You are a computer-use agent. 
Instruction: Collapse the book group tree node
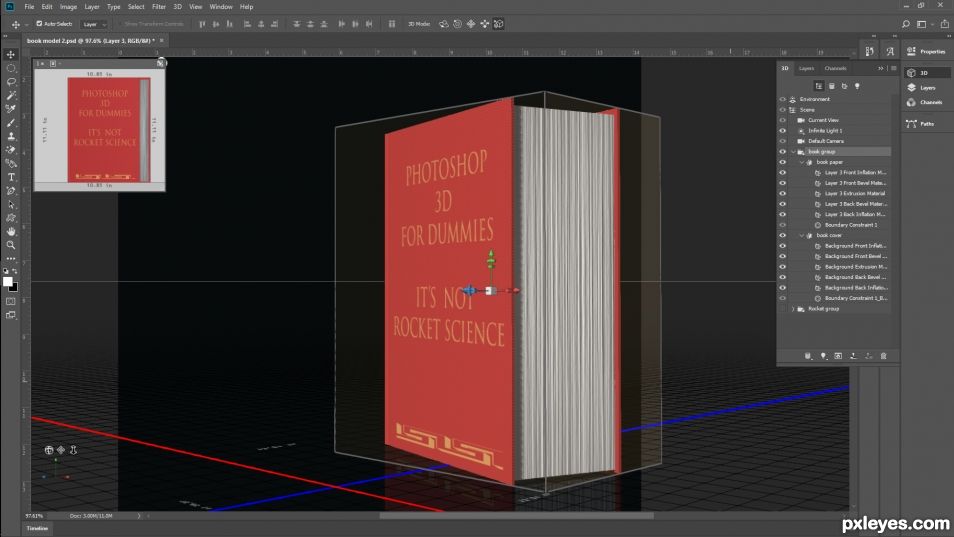[793, 151]
